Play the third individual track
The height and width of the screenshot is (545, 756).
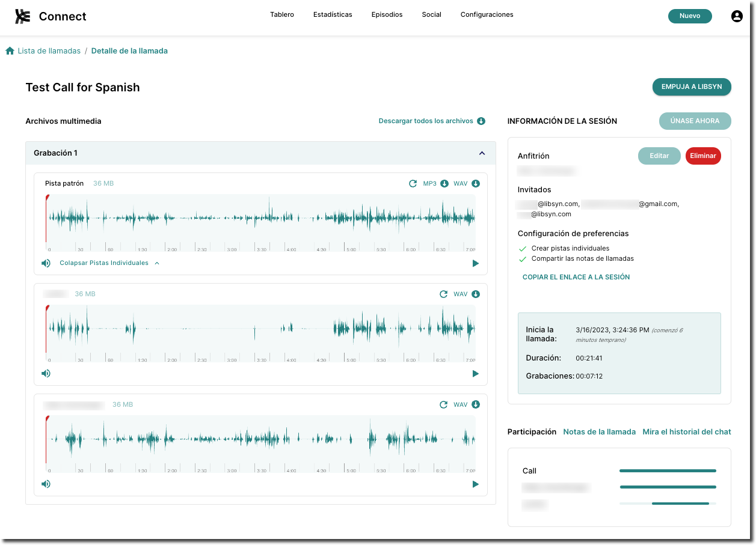click(x=476, y=484)
